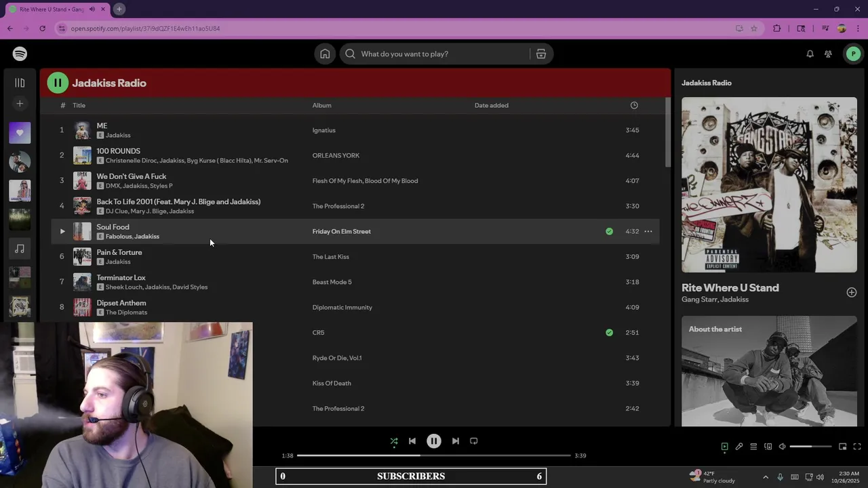This screenshot has width=868, height=488.
Task: Open the album The Last Kiss
Action: [330, 256]
